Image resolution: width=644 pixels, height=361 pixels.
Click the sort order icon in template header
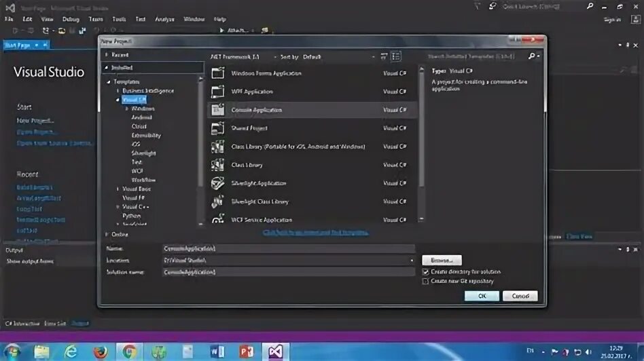click(384, 56)
